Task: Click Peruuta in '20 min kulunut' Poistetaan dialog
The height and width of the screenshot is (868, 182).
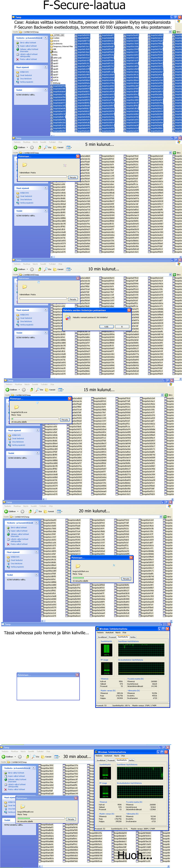Action: click(126, 579)
